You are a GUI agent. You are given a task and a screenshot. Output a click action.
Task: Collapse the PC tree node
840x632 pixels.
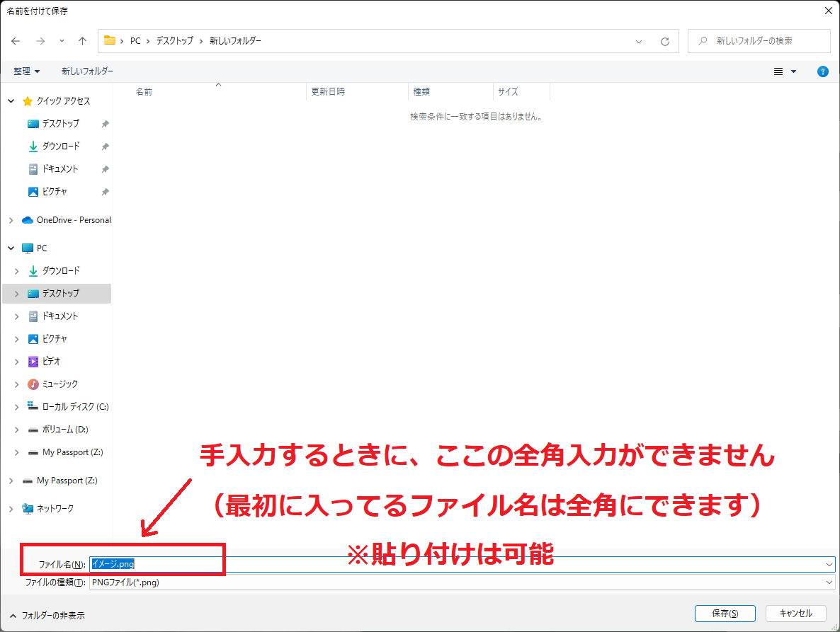coord(11,248)
